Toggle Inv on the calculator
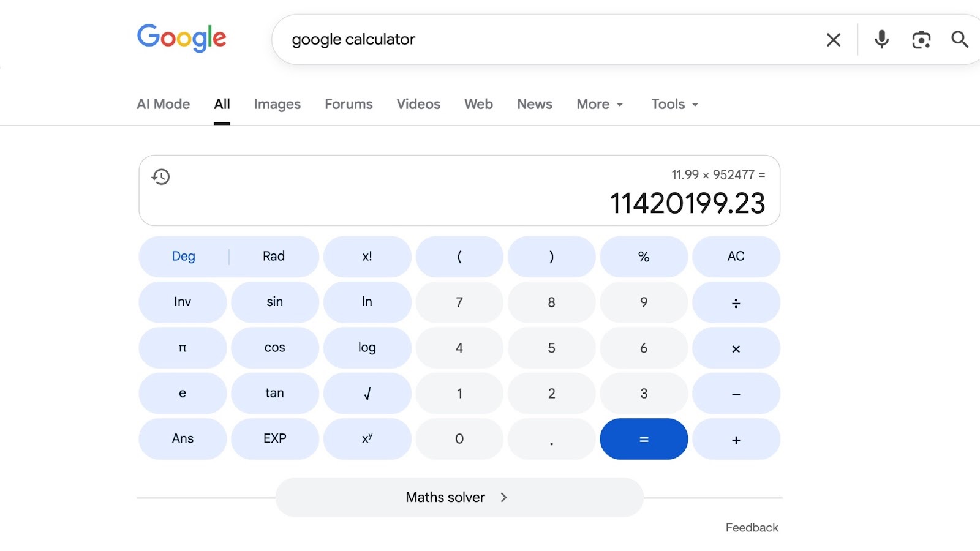Viewport: 980px width, 551px height. (182, 302)
